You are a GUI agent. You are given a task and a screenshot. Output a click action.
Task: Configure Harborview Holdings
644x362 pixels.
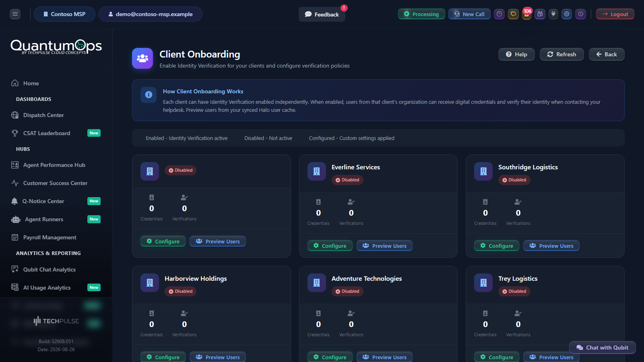(163, 357)
